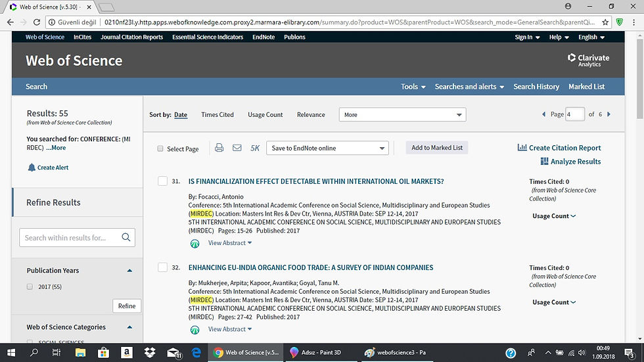
Task: Click the Refine button
Action: [x=127, y=306]
